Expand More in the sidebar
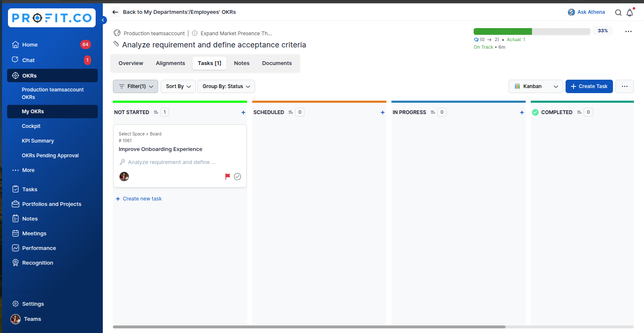The height and width of the screenshot is (333, 644). pos(23,170)
